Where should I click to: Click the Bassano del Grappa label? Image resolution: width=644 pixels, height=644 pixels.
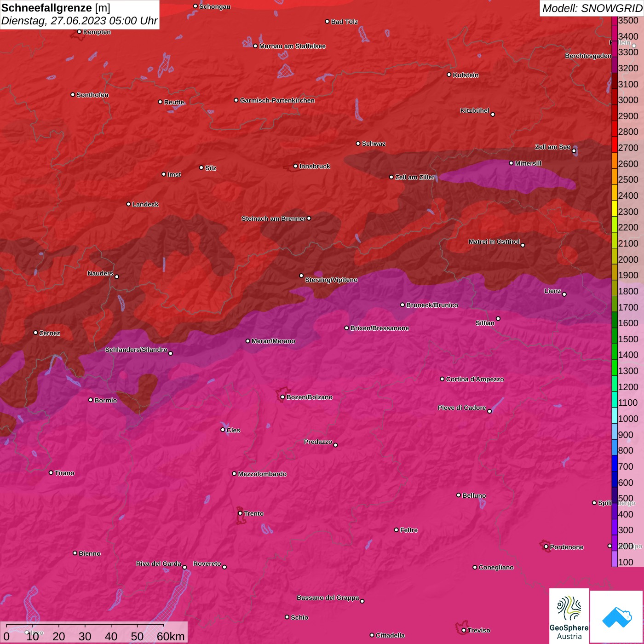[328, 598]
